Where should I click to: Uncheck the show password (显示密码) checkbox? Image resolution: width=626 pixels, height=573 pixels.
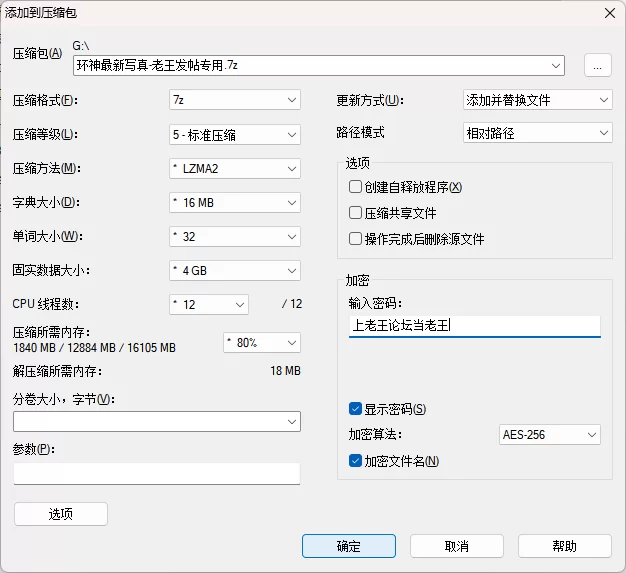click(x=355, y=409)
